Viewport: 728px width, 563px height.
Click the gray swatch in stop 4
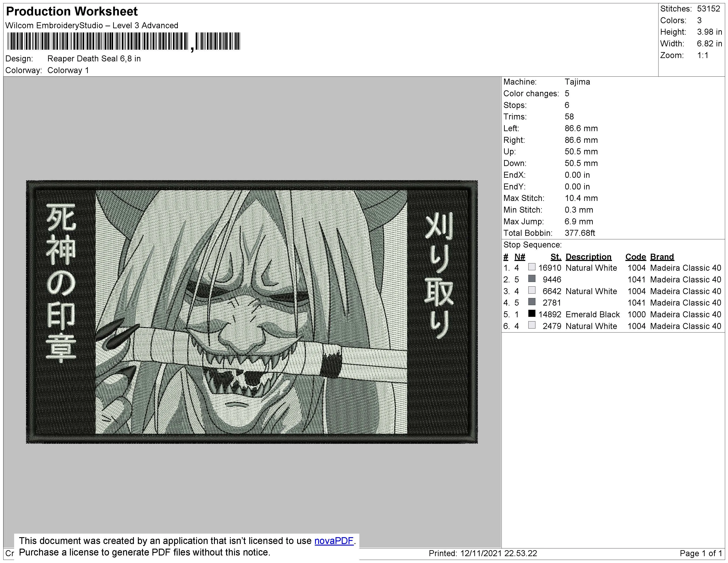coord(532,302)
